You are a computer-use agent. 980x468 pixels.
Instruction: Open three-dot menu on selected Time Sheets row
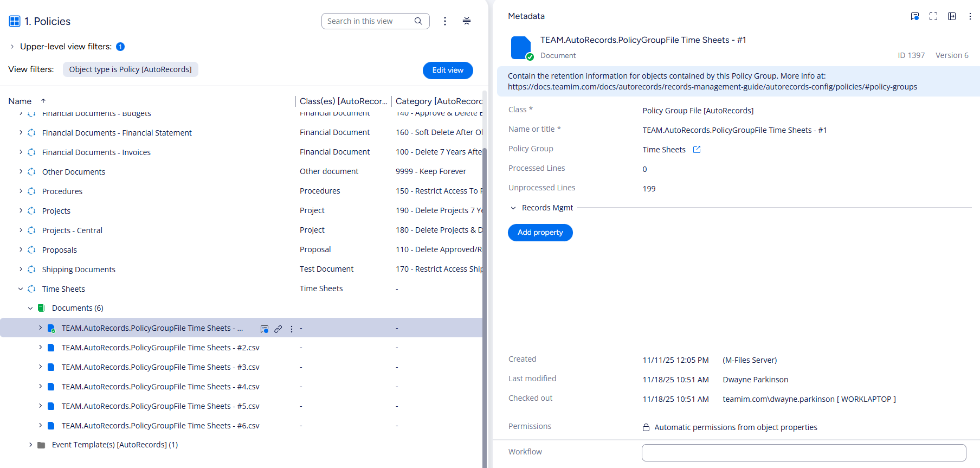tap(292, 329)
